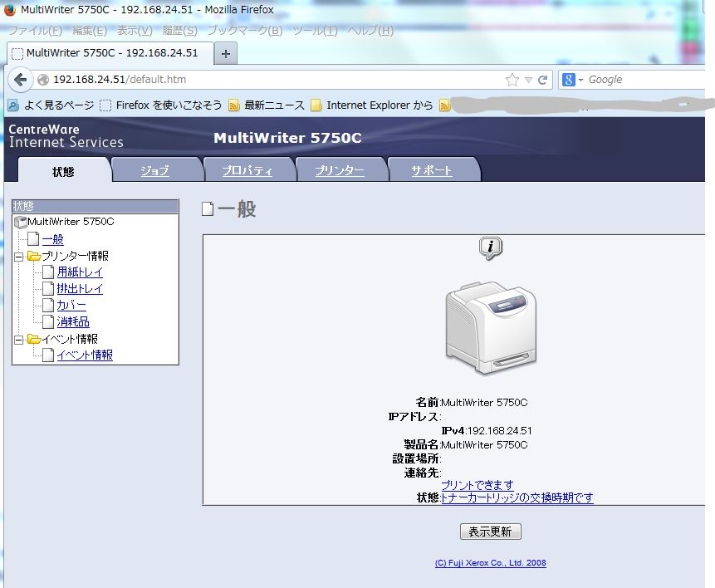Open ツール(T) menu
This screenshot has height=588, width=715.
coord(315,31)
